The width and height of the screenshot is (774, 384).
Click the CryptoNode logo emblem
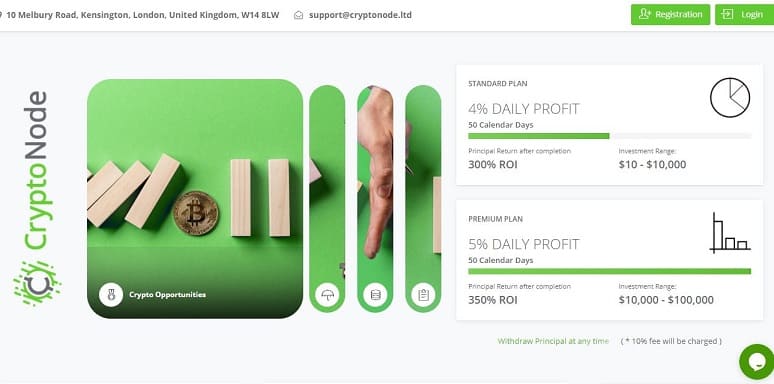(x=38, y=284)
